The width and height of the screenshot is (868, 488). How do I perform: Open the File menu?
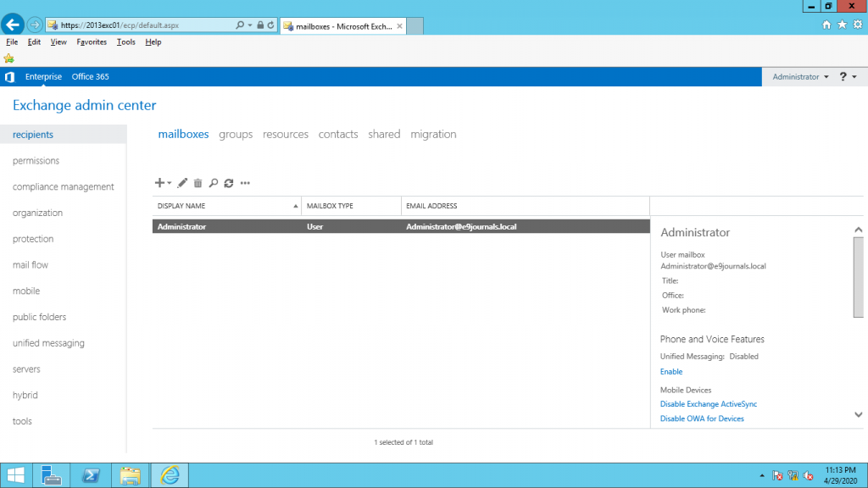pyautogui.click(x=12, y=42)
